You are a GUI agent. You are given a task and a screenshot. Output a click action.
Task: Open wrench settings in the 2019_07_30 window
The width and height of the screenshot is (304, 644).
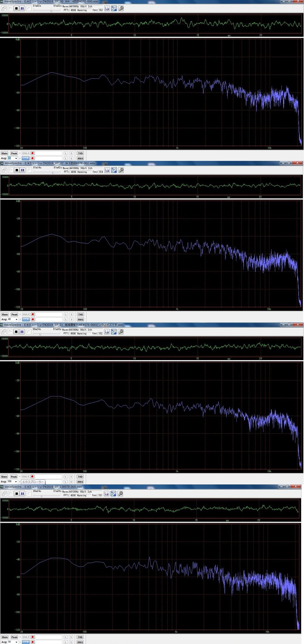click(x=121, y=8)
